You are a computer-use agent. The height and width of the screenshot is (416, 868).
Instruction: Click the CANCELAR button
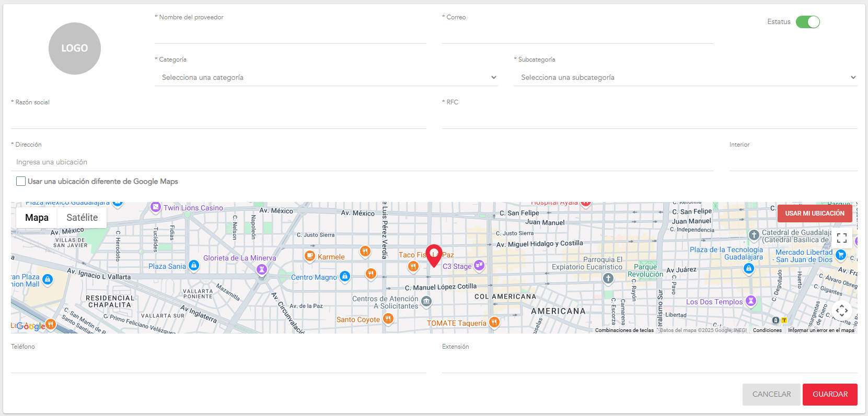771,395
